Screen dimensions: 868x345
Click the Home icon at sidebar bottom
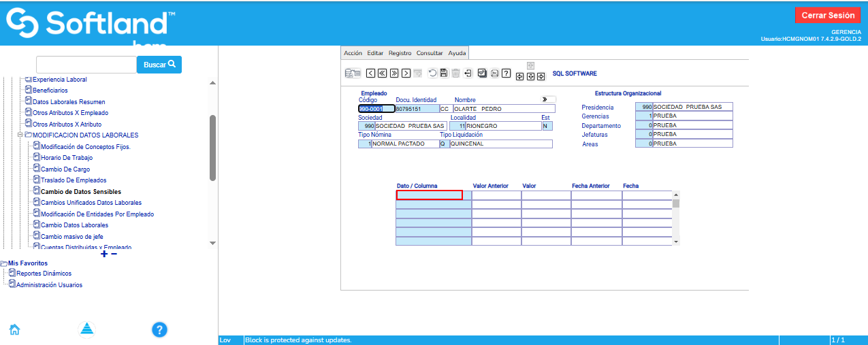[x=14, y=330]
